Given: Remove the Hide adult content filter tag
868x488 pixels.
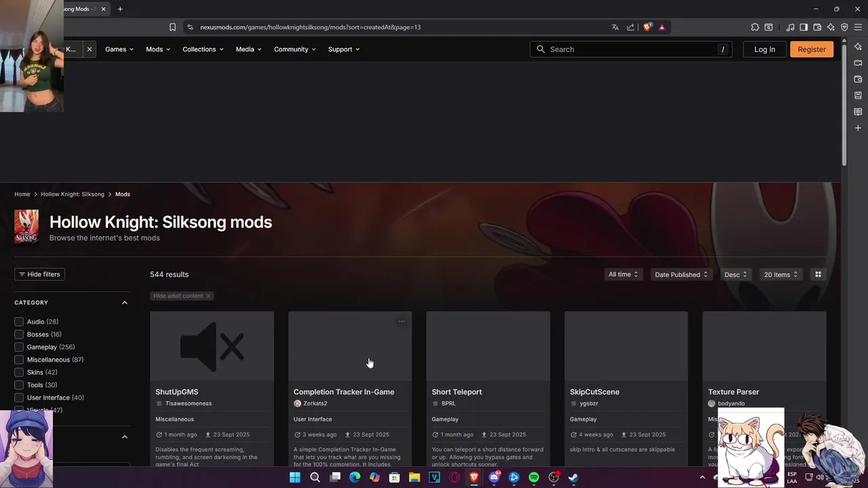Looking at the screenshot, I should (208, 296).
